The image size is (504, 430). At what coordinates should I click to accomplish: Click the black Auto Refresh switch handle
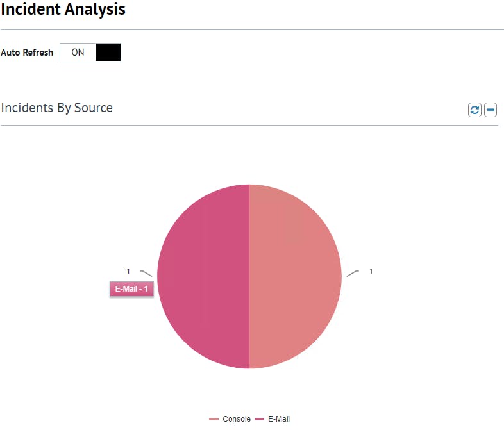[108, 53]
